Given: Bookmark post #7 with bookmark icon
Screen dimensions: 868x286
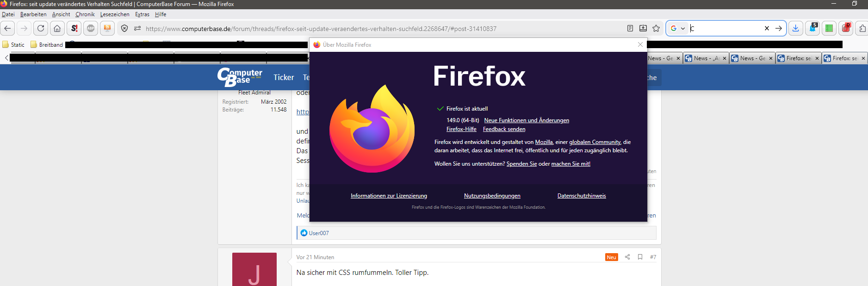Looking at the screenshot, I should point(640,257).
